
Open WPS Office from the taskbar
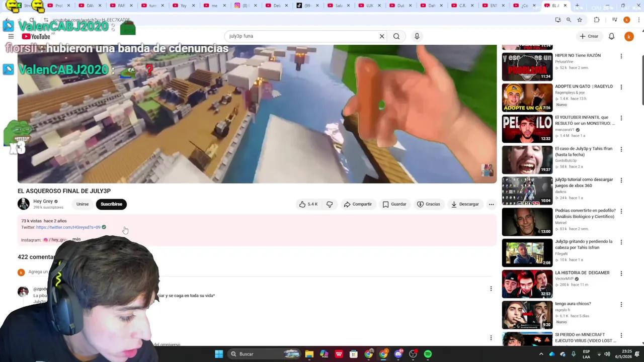coord(339,354)
